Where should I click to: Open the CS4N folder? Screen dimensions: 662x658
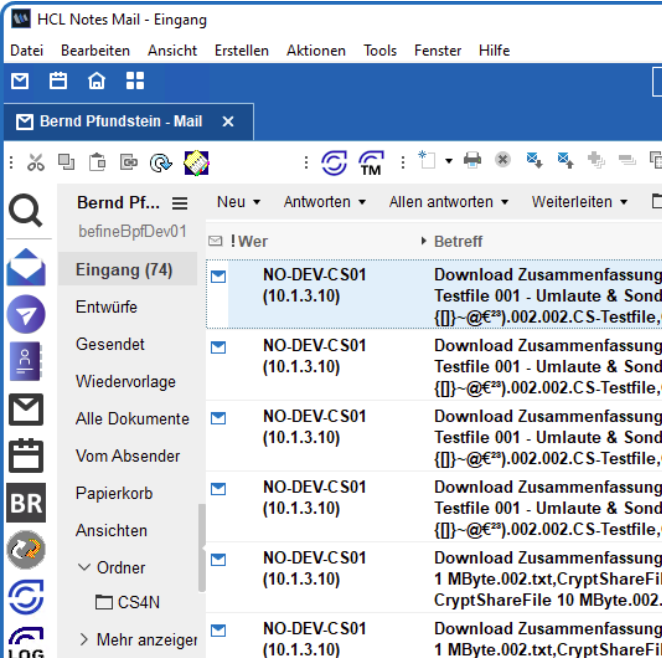click(x=128, y=602)
